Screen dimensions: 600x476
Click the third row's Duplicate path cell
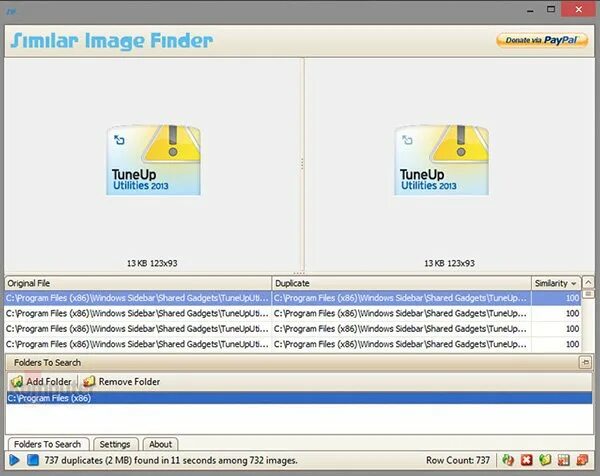[x=401, y=329]
